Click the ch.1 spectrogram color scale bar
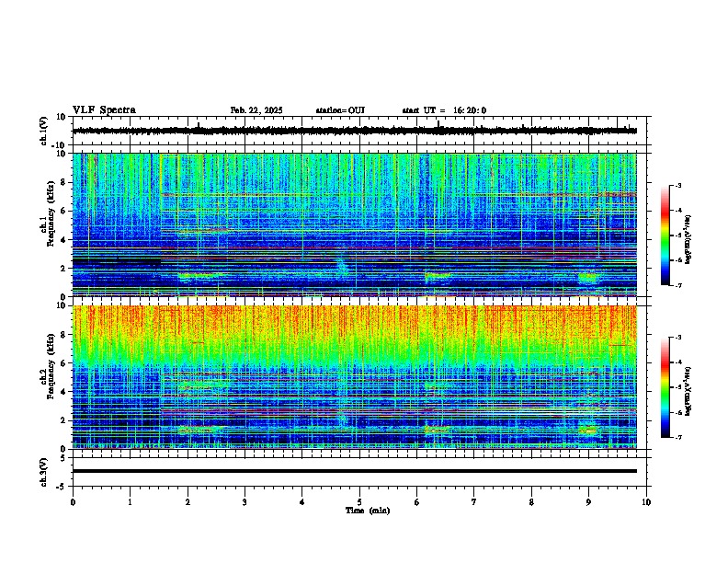728x563 pixels. click(665, 236)
